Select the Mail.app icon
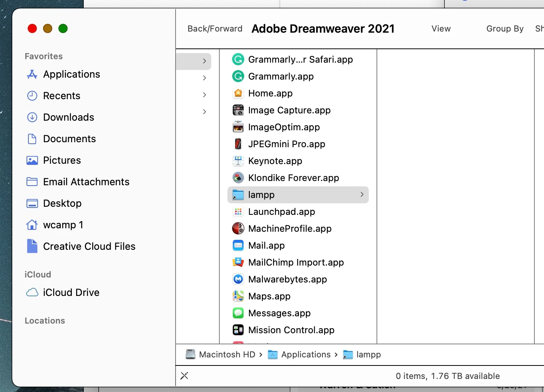 (x=238, y=246)
